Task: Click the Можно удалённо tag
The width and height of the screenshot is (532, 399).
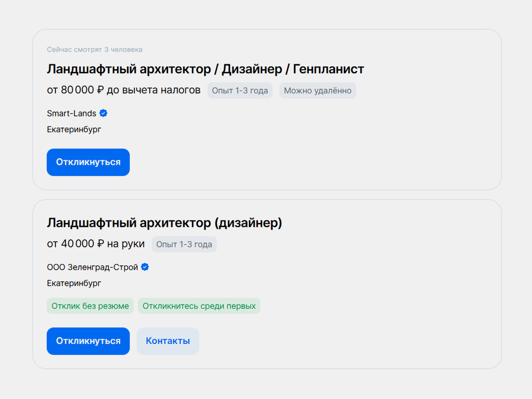Action: (x=317, y=91)
